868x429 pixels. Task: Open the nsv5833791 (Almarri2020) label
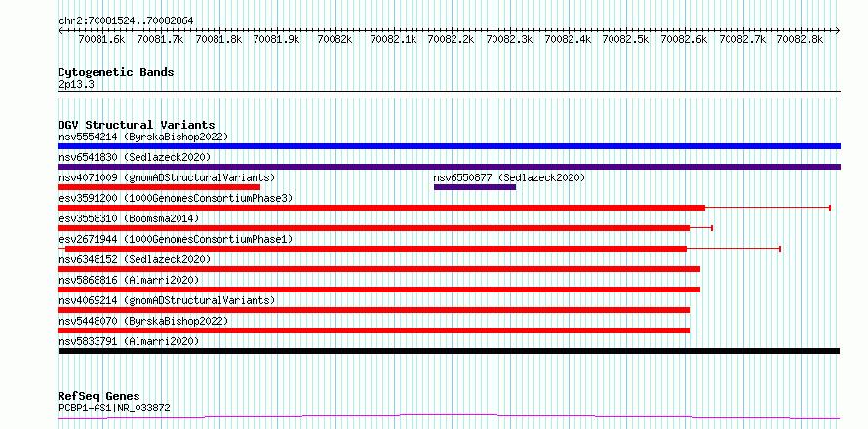(129, 341)
